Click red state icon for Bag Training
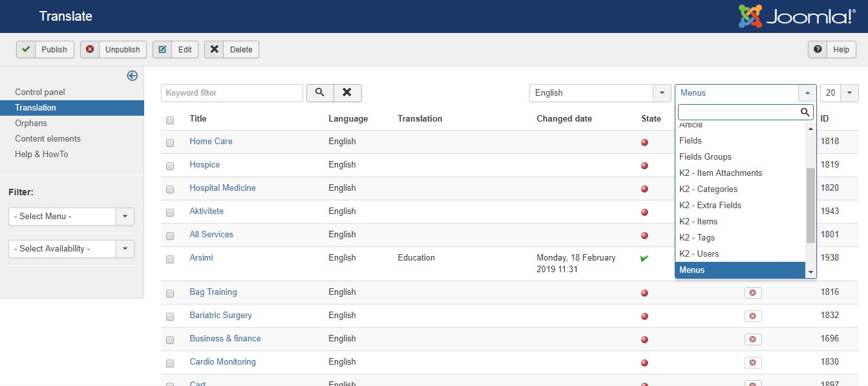868x386 pixels. [644, 293]
